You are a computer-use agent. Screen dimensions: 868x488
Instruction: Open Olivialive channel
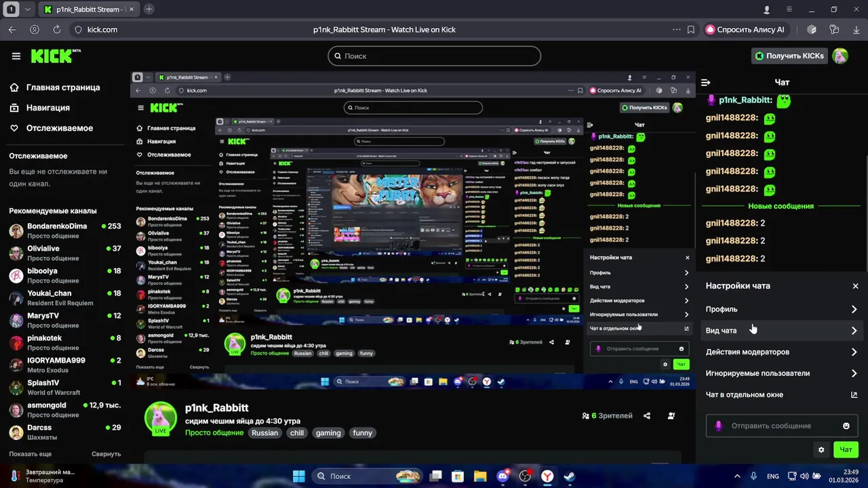tap(65, 253)
